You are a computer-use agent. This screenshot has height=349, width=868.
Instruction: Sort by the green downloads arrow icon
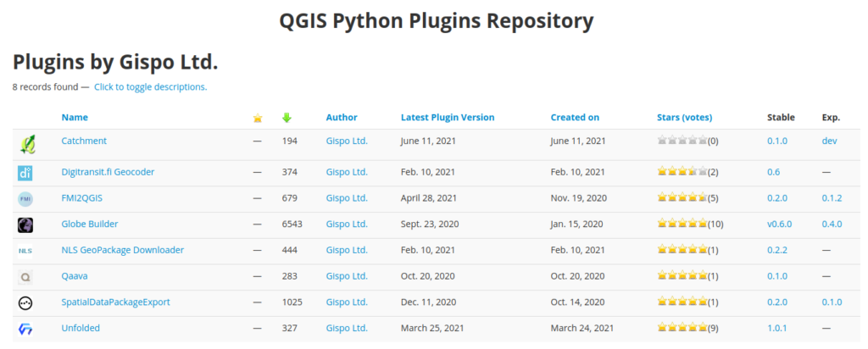coord(287,118)
